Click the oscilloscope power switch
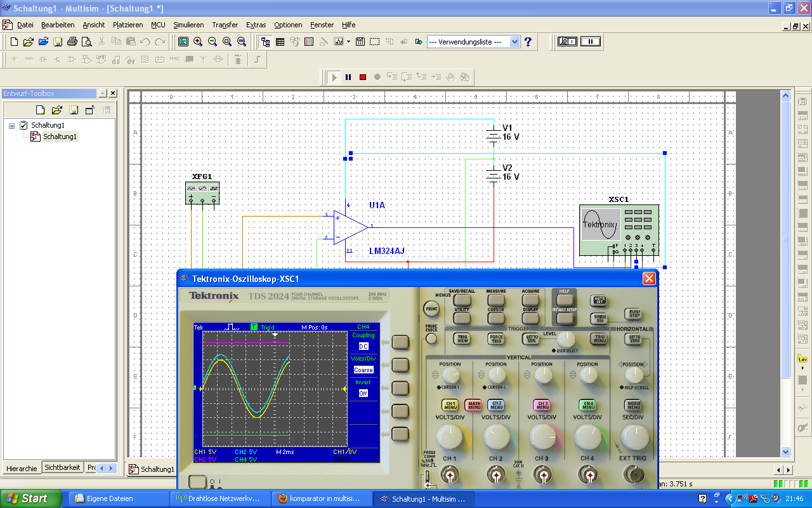 click(x=197, y=482)
